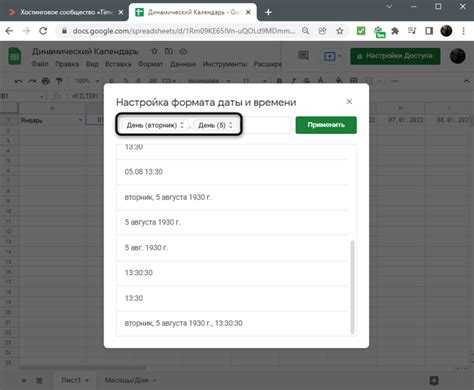Close the date and time format dialog
The image size is (474, 390).
point(349,101)
